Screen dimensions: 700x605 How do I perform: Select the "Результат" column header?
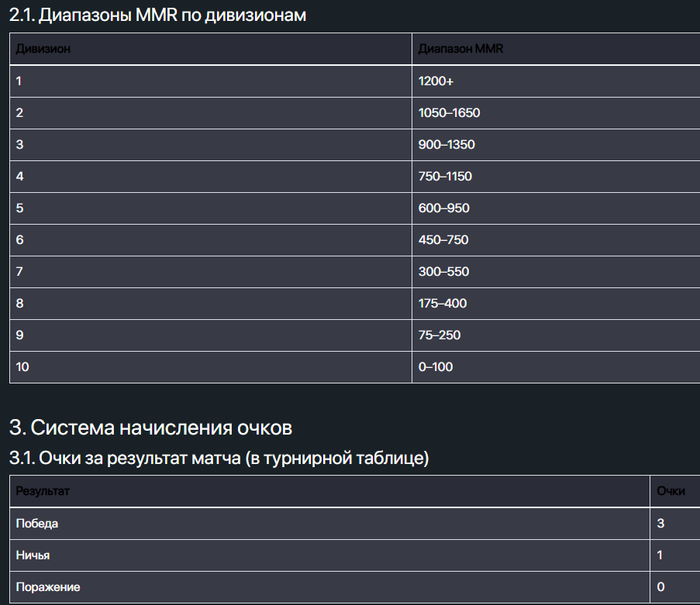point(43,491)
